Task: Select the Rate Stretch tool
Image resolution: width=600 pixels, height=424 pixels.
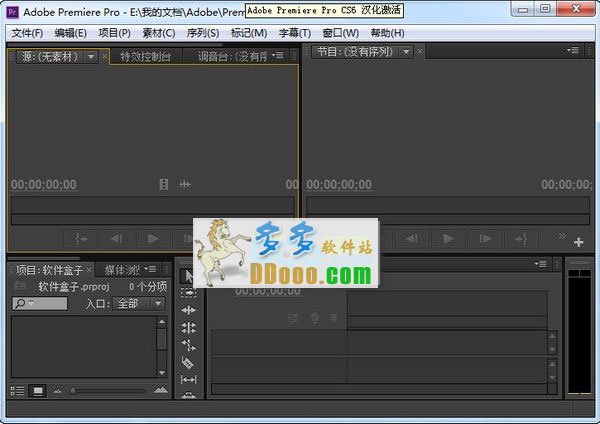Action: [x=188, y=345]
